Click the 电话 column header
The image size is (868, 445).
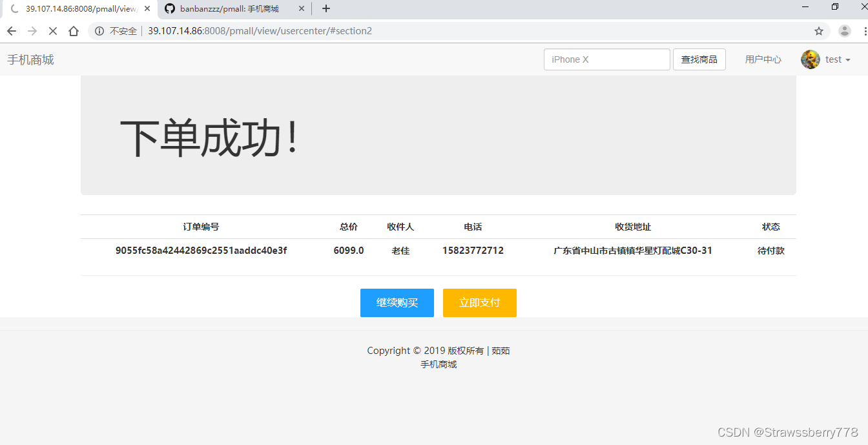473,227
